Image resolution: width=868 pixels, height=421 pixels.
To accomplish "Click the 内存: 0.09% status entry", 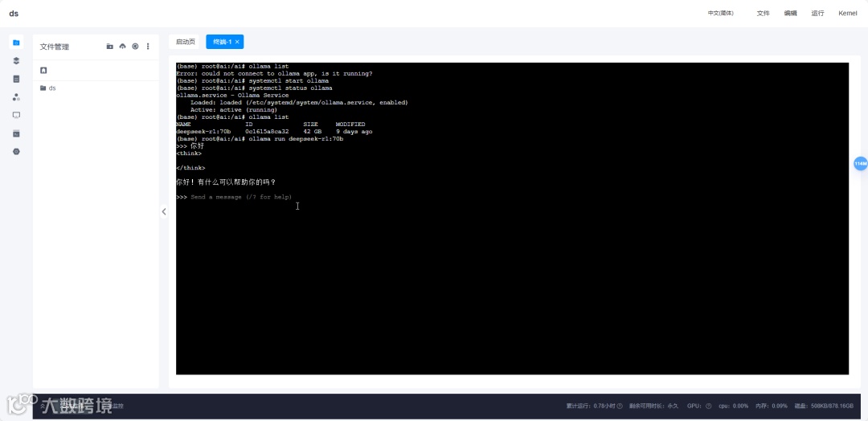I will [772, 406].
